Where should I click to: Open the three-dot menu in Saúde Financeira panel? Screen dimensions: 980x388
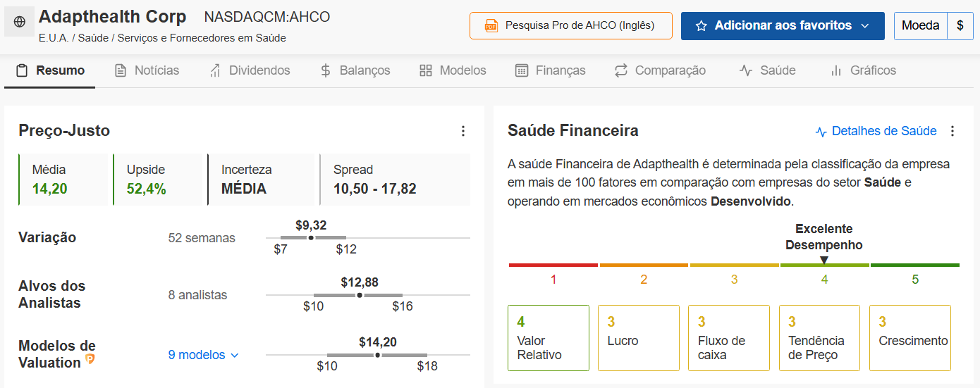click(x=953, y=131)
